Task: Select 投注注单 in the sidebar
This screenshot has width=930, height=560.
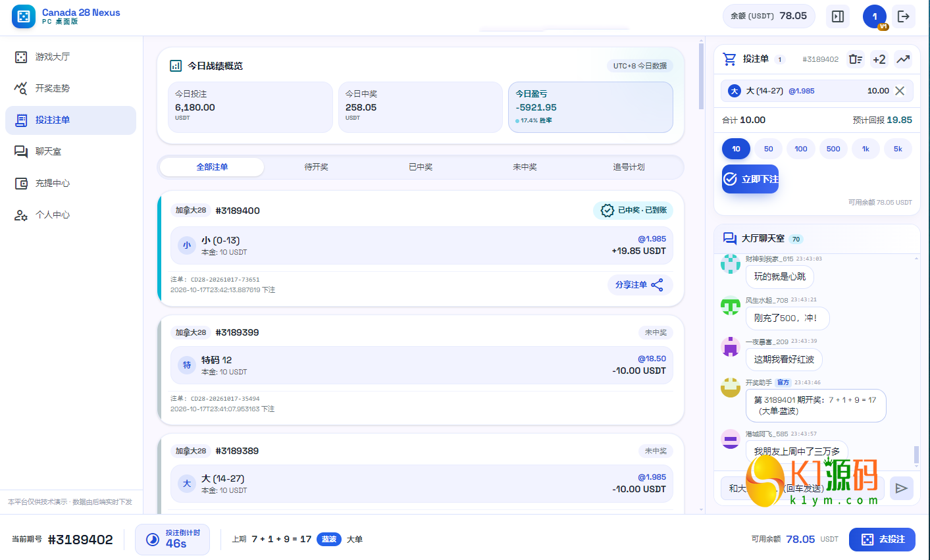Action: [x=71, y=120]
